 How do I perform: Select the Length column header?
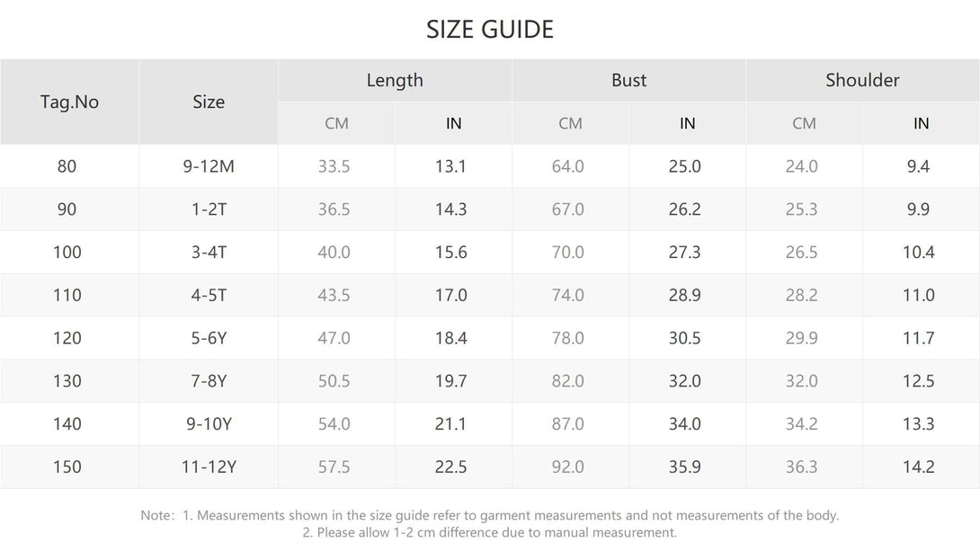coord(395,80)
